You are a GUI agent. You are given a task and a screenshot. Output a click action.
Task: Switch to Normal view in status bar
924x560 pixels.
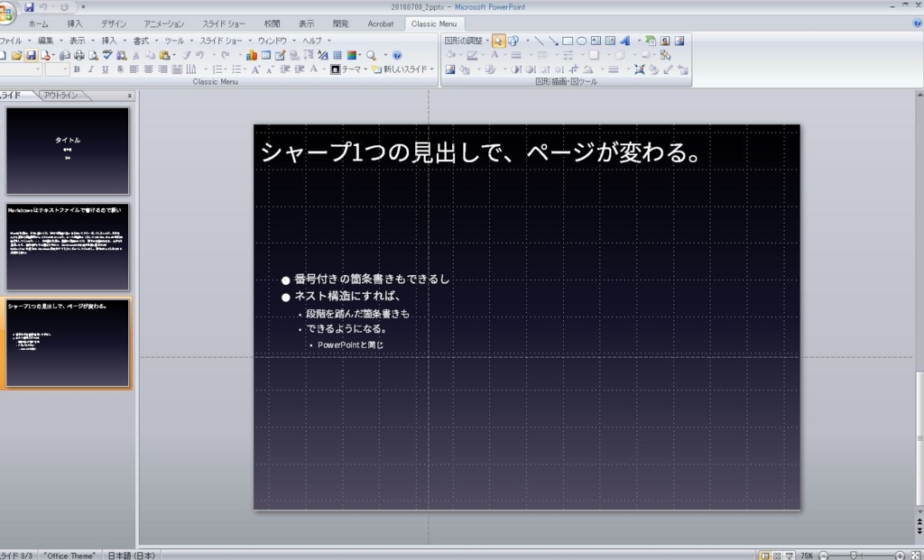765,555
